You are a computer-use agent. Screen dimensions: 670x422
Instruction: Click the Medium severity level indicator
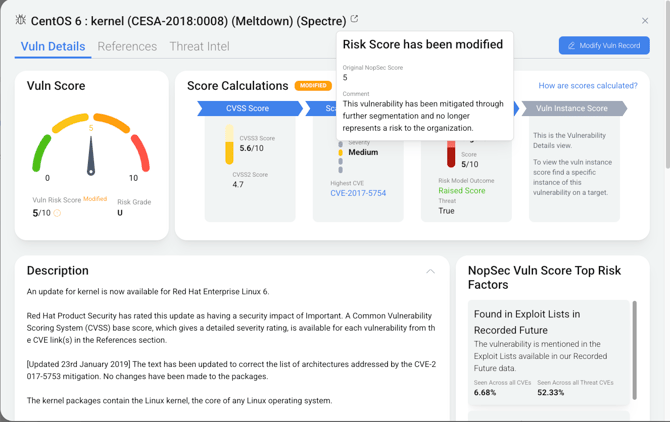(x=341, y=153)
